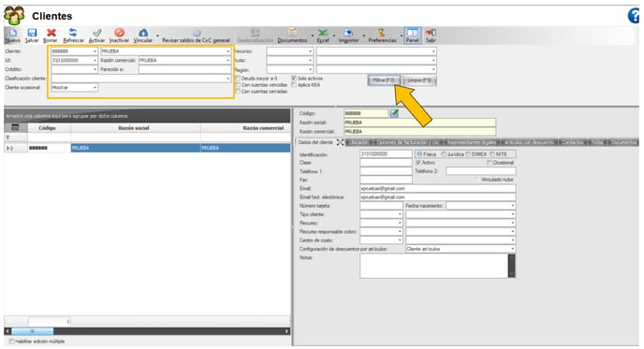Click the Parecido a input field
Image resolution: width=644 pixels, height=349 pixels.
click(184, 69)
